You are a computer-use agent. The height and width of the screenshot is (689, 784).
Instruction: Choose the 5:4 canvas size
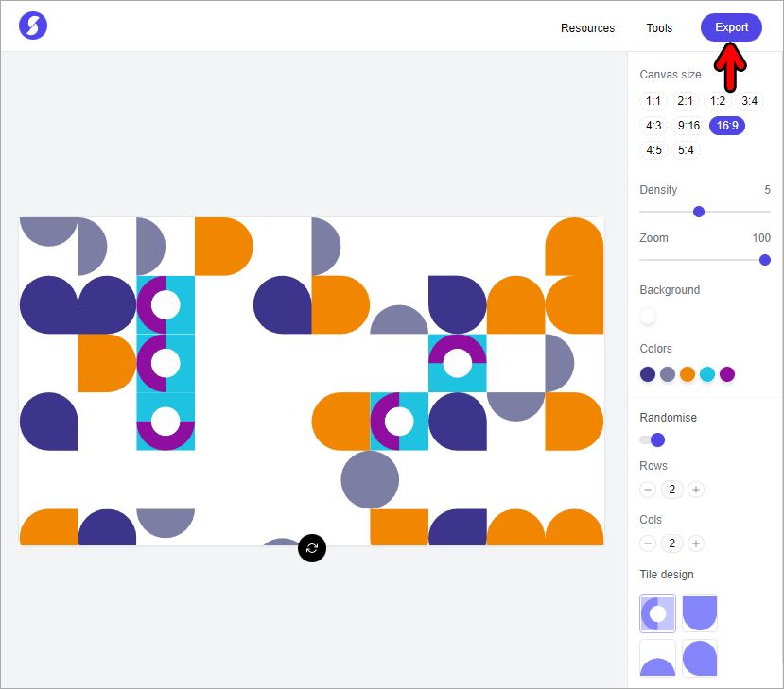(685, 149)
